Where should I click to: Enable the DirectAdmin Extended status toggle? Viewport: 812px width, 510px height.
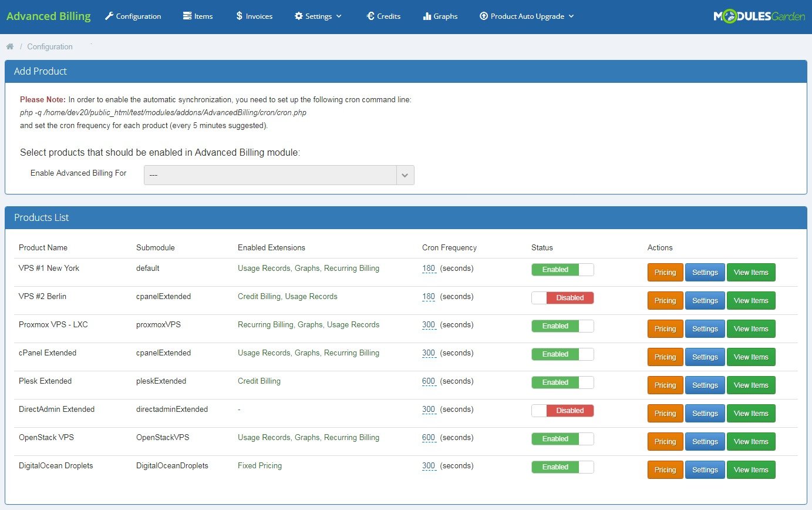(562, 411)
